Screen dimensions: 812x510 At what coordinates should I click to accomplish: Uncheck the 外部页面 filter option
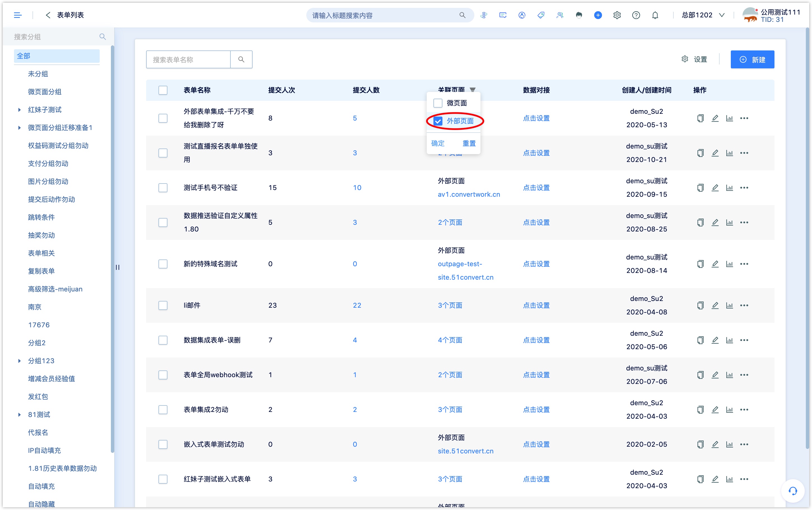pyautogui.click(x=438, y=121)
